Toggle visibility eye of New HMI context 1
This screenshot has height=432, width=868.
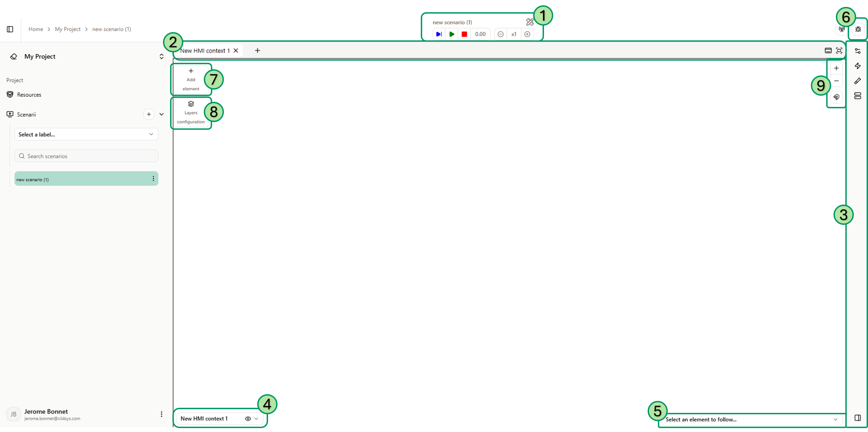248,419
